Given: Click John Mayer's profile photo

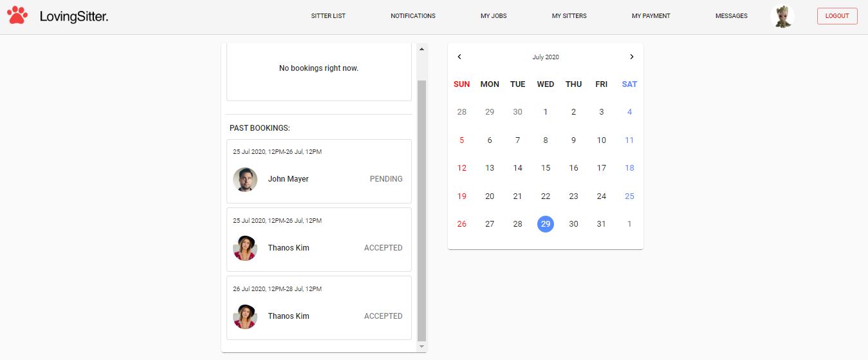Looking at the screenshot, I should (245, 180).
